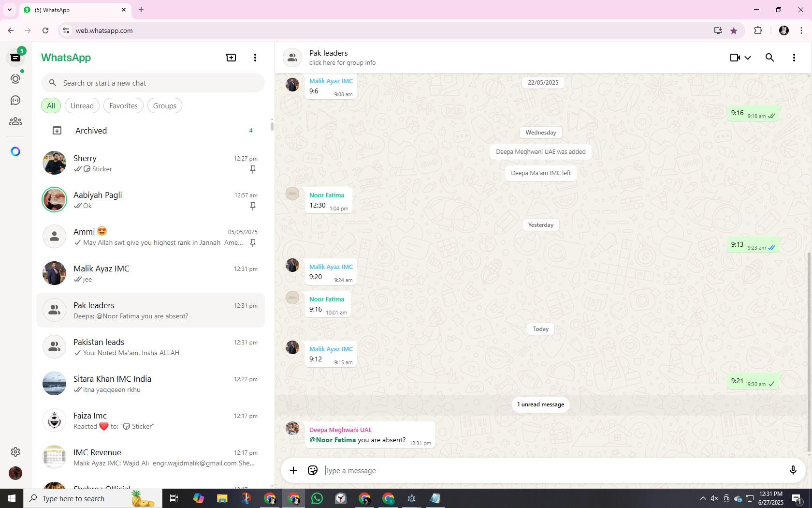Screen dimensions: 812x508
Task: Show hidden system tray icons chevron
Action: tap(703, 498)
